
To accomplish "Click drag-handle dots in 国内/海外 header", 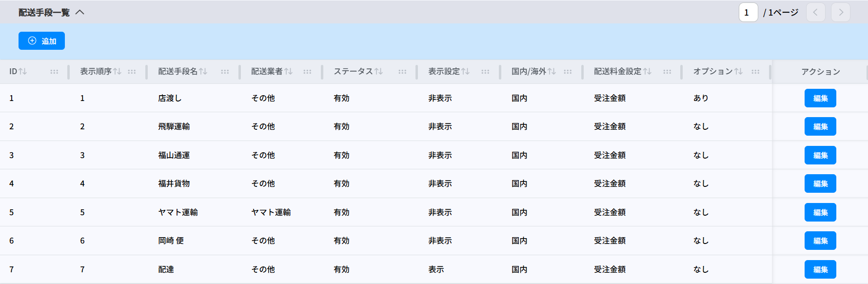I will pyautogui.click(x=568, y=72).
